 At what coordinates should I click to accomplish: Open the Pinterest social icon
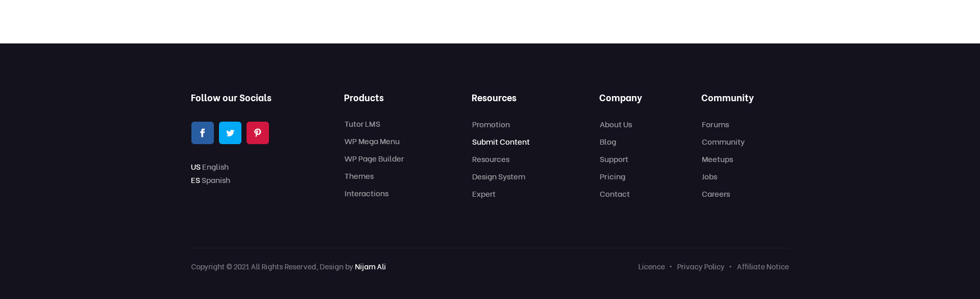pyautogui.click(x=258, y=133)
